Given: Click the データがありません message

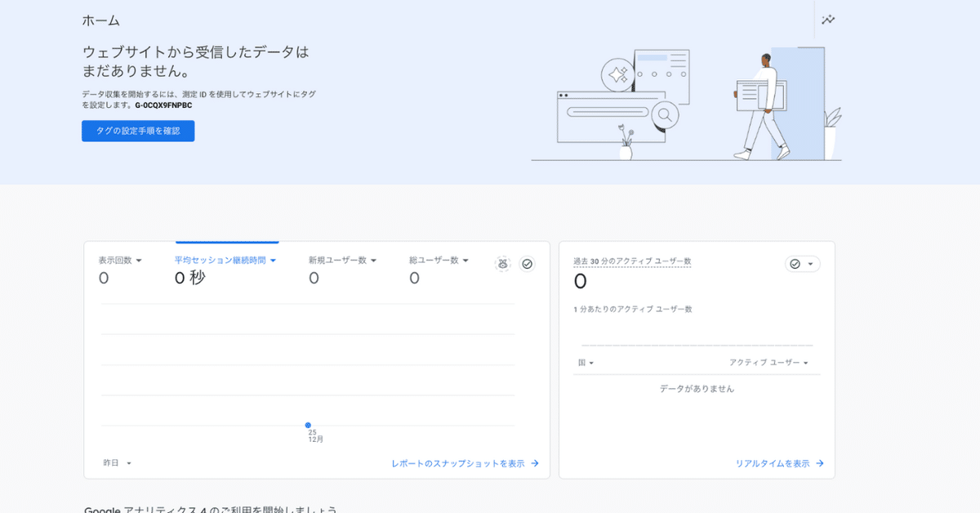Looking at the screenshot, I should point(697,389).
